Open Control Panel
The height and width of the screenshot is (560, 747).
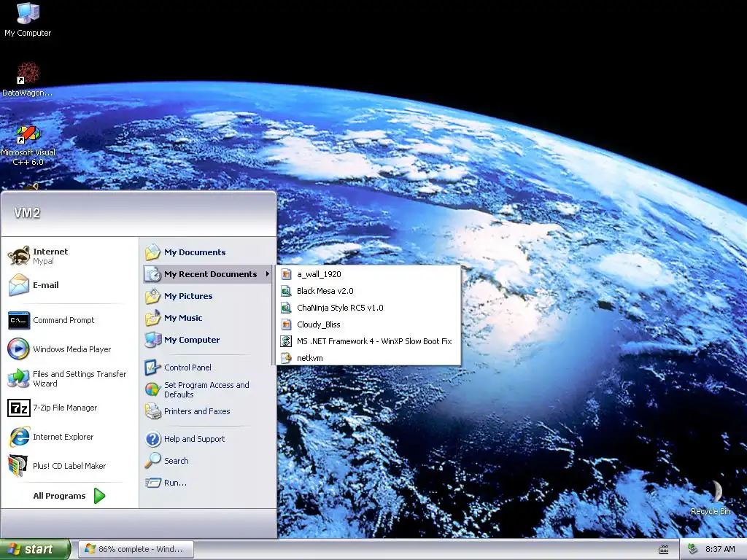point(207,367)
